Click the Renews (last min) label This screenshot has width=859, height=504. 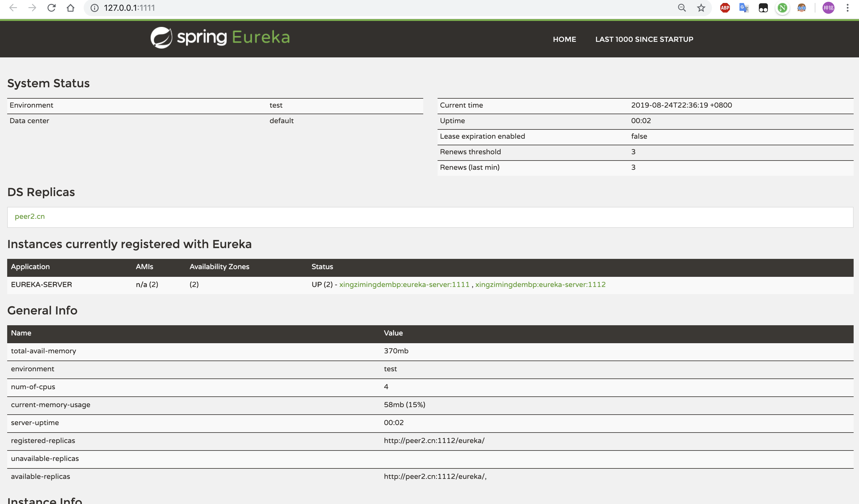click(470, 167)
